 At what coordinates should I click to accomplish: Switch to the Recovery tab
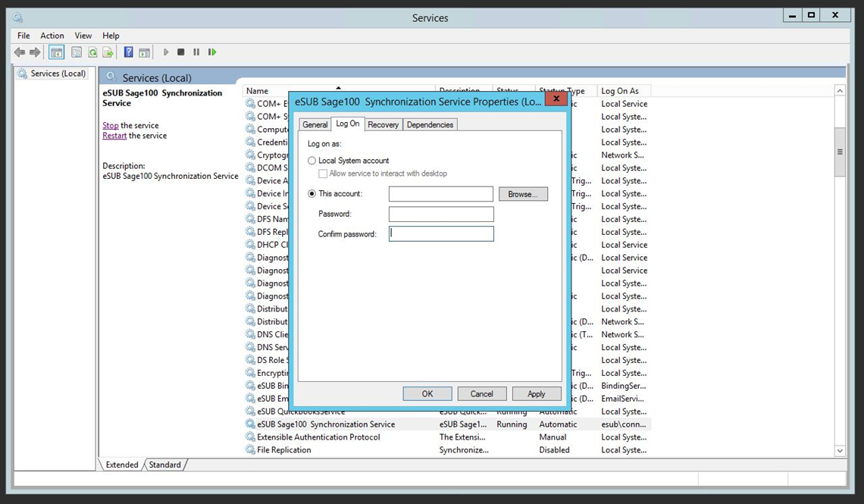click(383, 125)
